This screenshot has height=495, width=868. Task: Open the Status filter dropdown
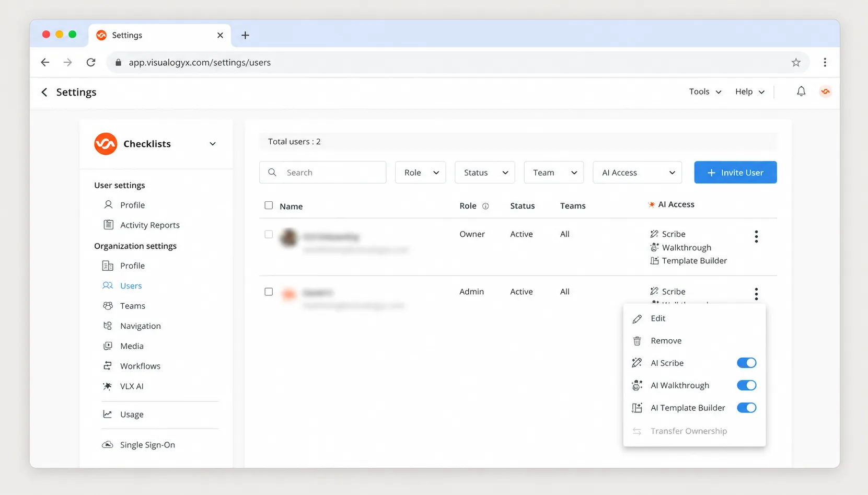click(x=484, y=172)
